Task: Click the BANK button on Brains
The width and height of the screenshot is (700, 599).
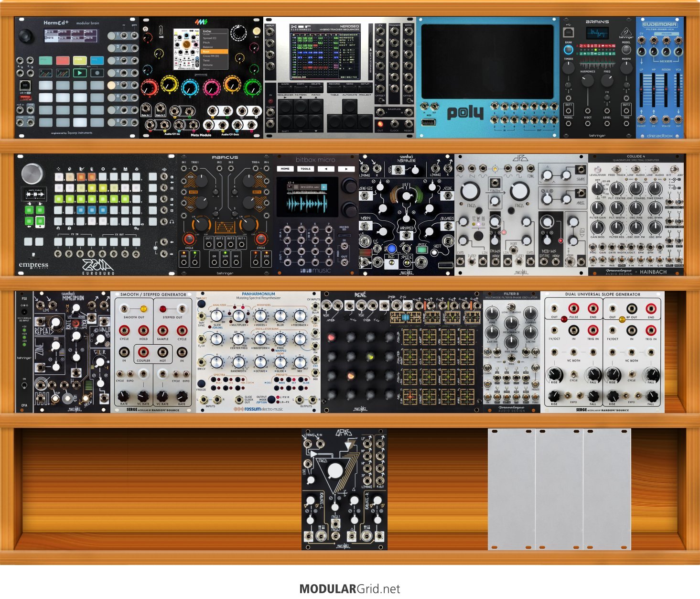Action: (x=568, y=50)
